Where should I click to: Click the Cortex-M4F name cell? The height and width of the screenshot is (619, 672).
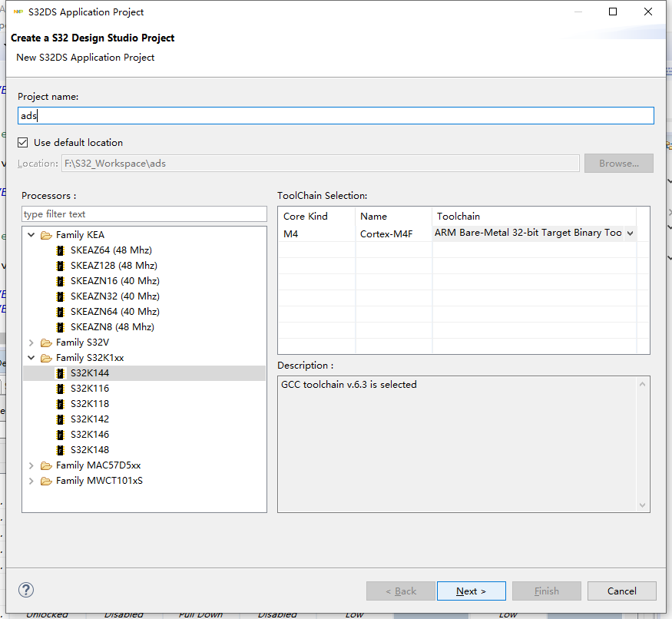point(393,233)
